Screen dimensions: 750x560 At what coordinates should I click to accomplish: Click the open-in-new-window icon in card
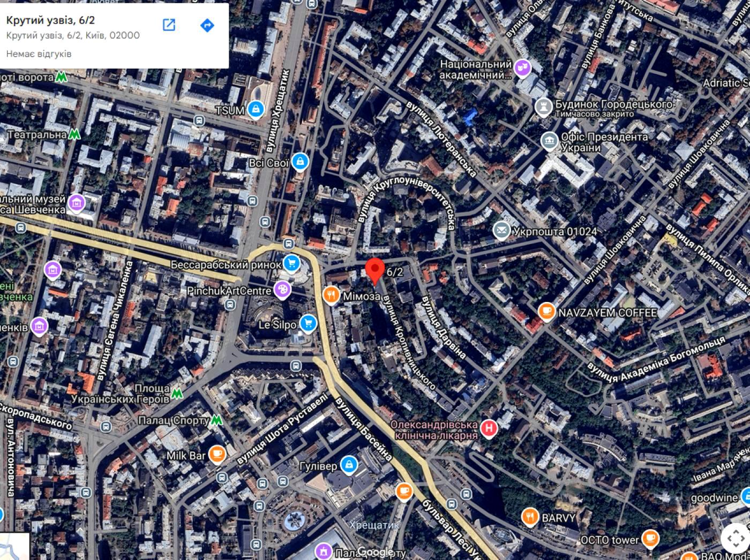click(x=169, y=25)
